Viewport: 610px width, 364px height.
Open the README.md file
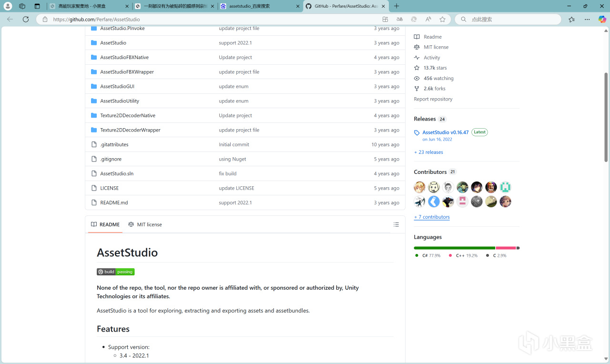click(114, 202)
